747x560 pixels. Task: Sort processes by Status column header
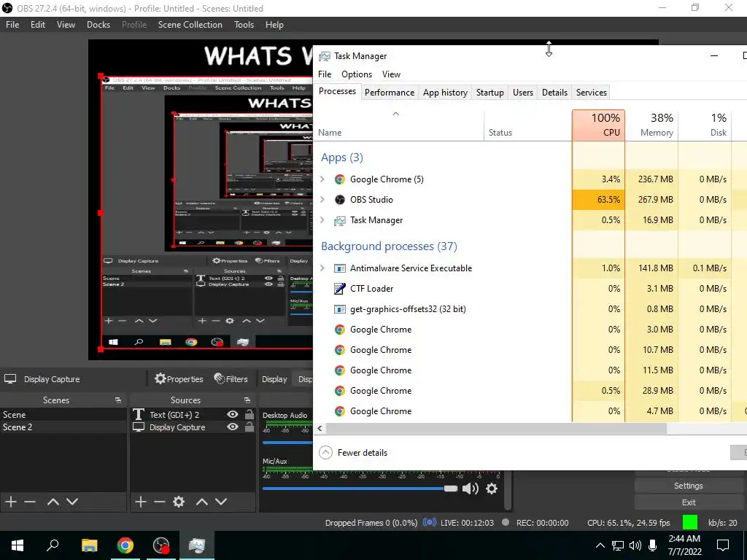[528, 125]
